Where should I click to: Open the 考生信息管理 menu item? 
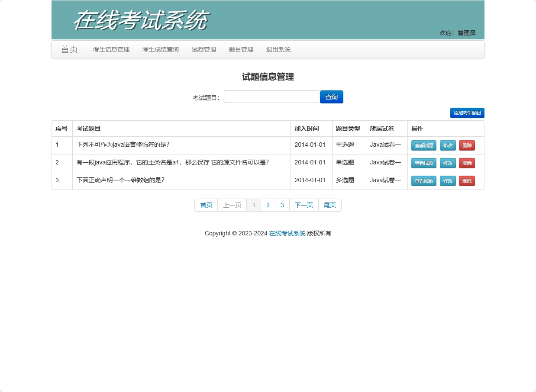point(111,49)
